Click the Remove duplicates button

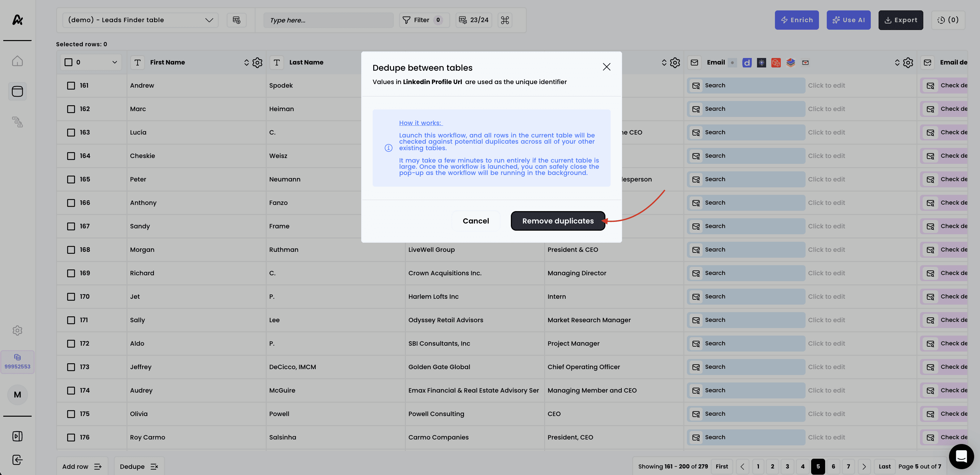tap(558, 221)
